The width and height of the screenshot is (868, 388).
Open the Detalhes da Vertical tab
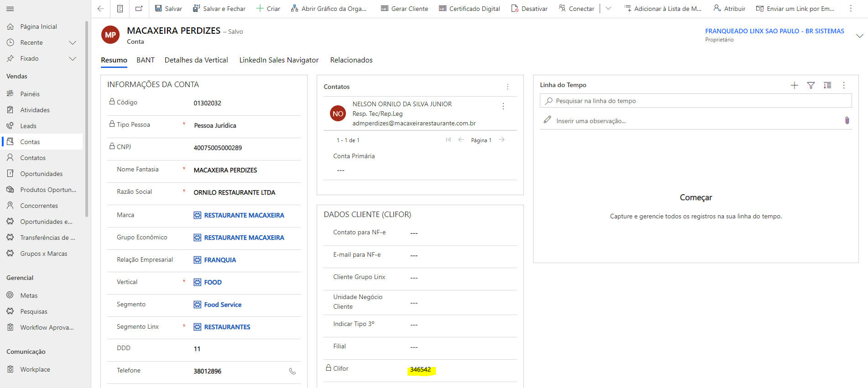(196, 60)
